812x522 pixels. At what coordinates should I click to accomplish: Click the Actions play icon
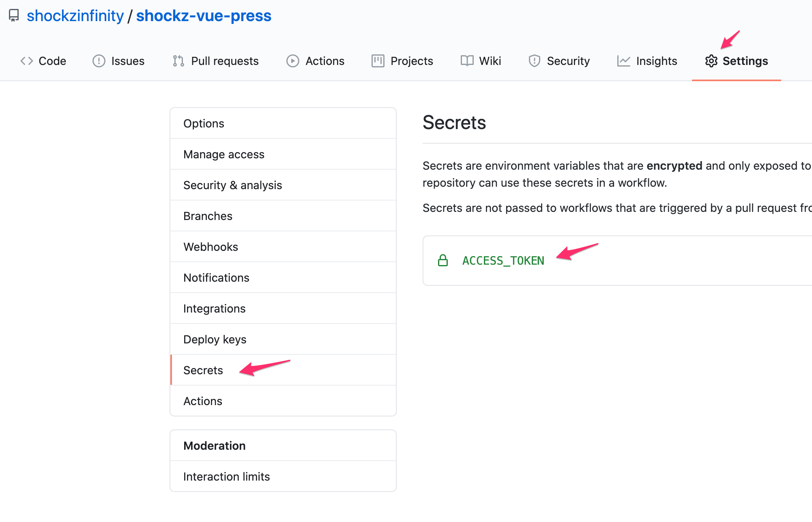click(292, 61)
